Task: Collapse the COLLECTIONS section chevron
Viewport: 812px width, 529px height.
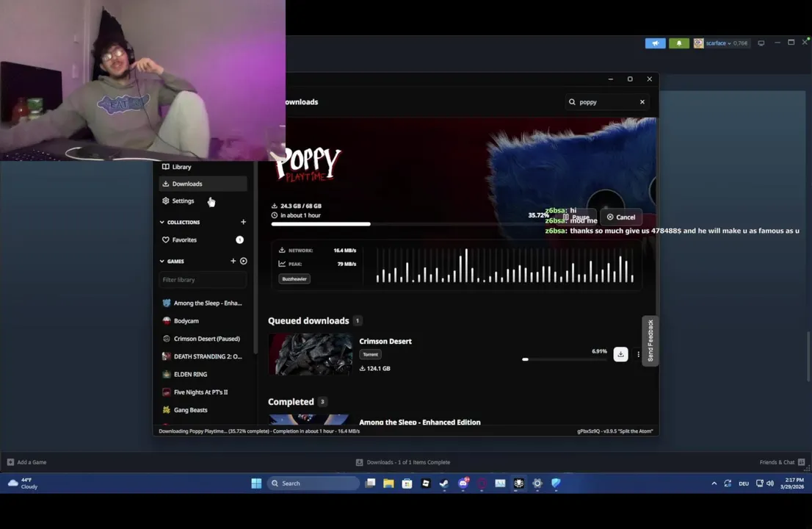Action: pos(162,223)
